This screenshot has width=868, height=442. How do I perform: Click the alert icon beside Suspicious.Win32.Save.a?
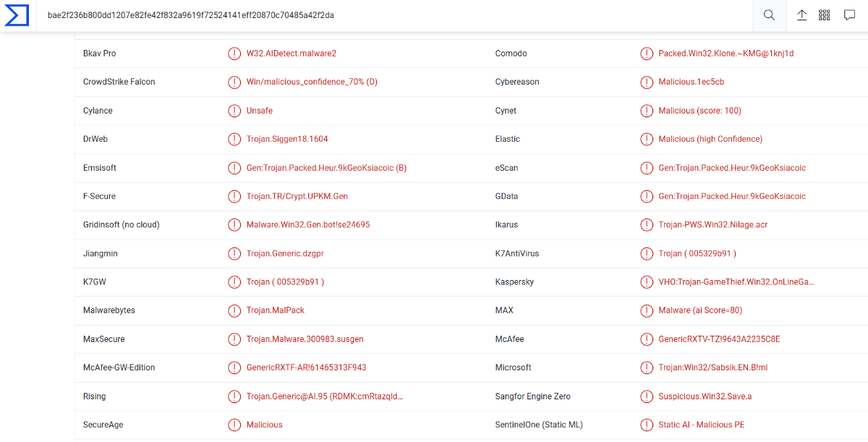(647, 396)
